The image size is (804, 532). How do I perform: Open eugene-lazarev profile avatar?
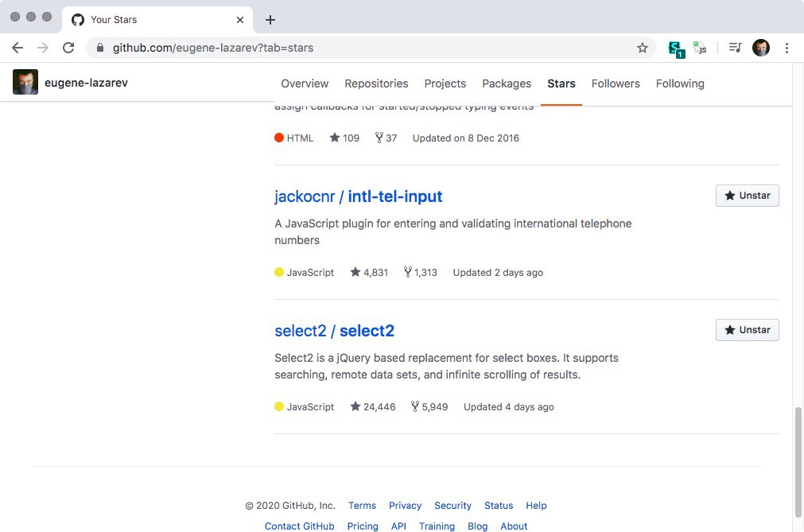click(x=25, y=82)
